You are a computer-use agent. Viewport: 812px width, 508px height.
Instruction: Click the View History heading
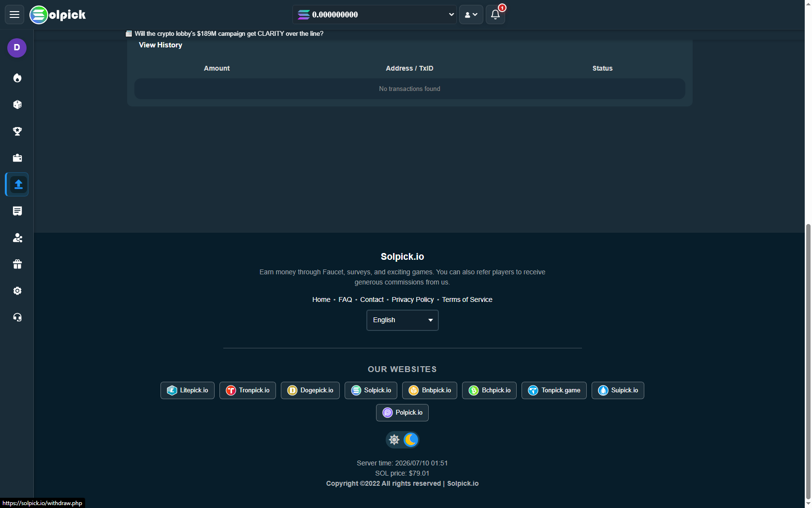[160, 45]
